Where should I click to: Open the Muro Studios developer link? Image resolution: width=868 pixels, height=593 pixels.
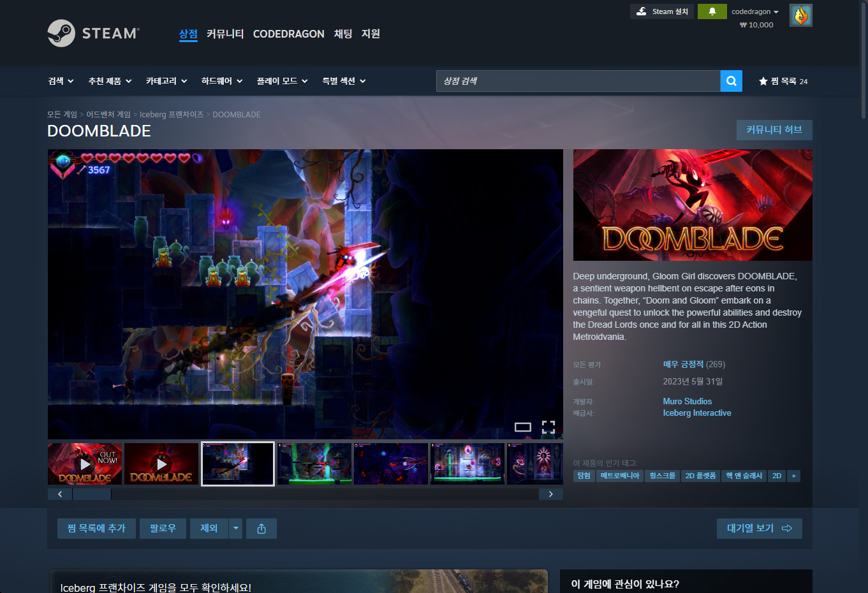(x=687, y=401)
